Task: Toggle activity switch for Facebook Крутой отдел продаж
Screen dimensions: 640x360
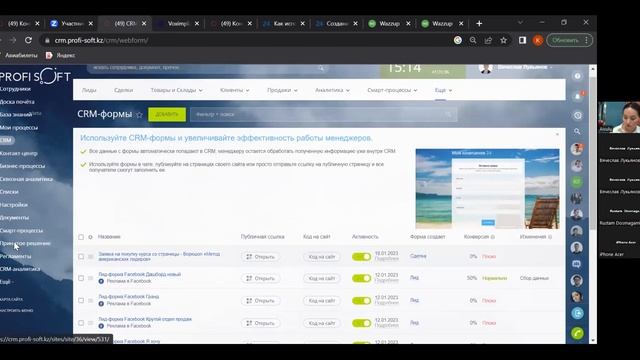Action: tap(361, 323)
